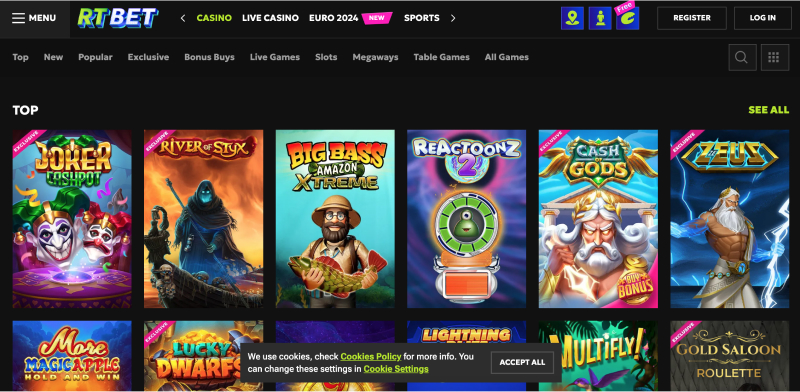Screen dimensions: 800x392
Task: Open the Cash of Gods game
Action: click(x=598, y=218)
